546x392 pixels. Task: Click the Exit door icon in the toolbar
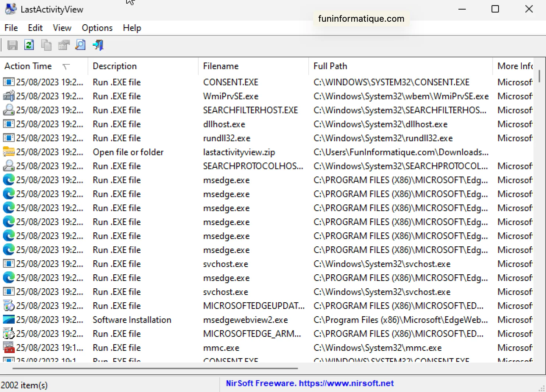coord(97,45)
